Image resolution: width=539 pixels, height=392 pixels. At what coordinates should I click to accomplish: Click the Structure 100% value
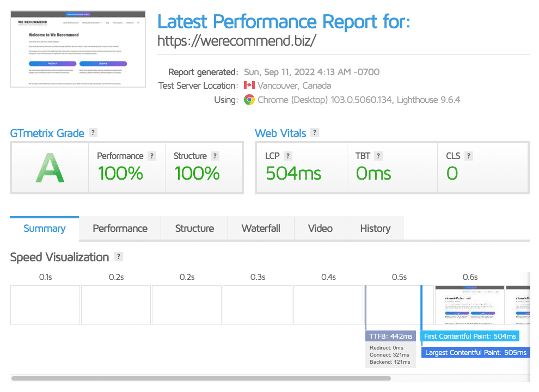[x=197, y=173]
